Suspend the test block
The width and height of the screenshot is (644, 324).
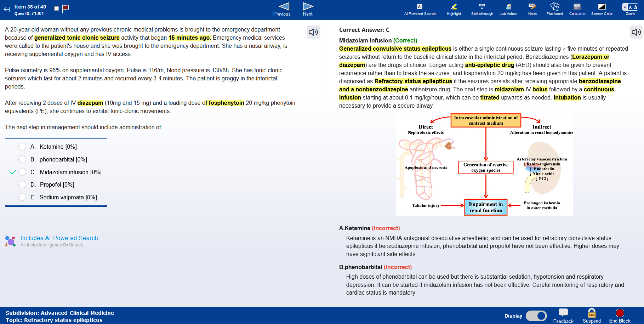tap(592, 316)
